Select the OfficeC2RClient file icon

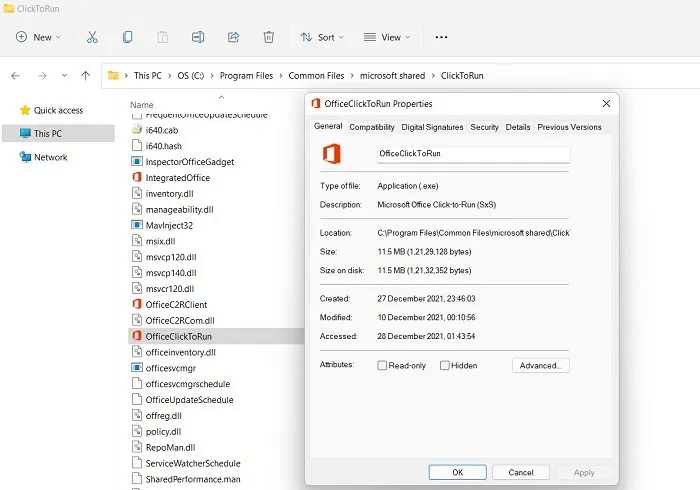[x=138, y=304]
